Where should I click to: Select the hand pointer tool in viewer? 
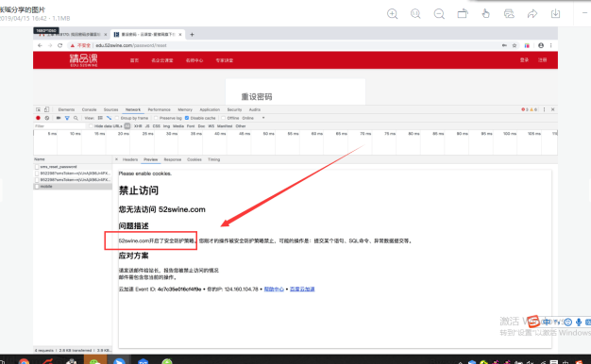(x=486, y=14)
